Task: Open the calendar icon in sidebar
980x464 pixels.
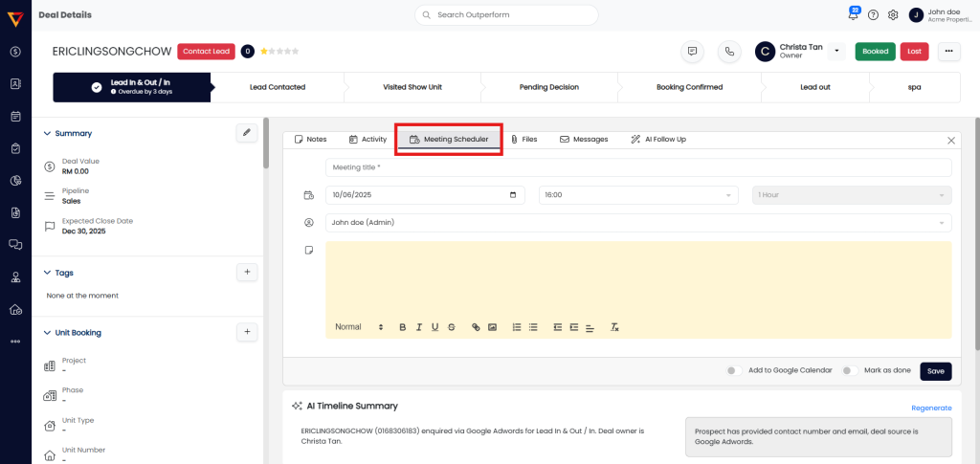Action: pos(15,116)
